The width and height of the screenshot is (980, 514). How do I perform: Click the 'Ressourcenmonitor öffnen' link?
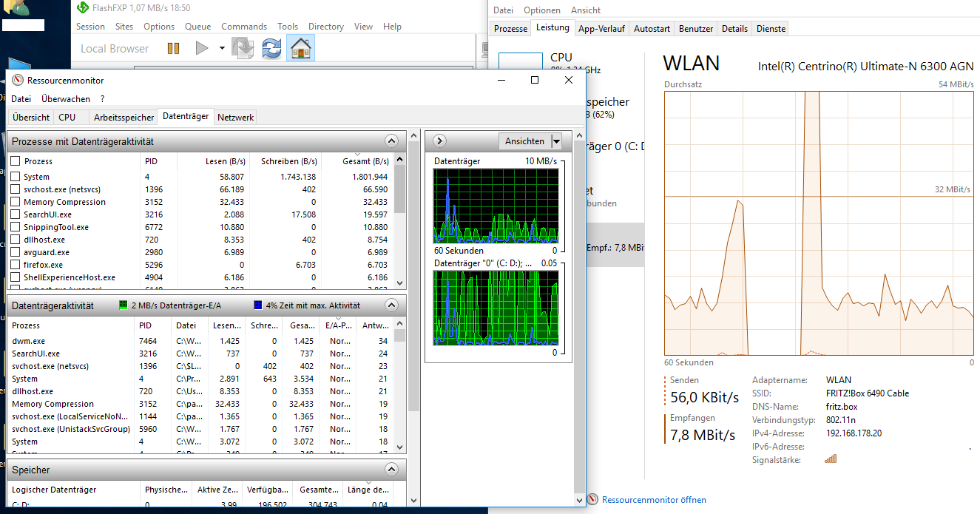tap(654, 500)
